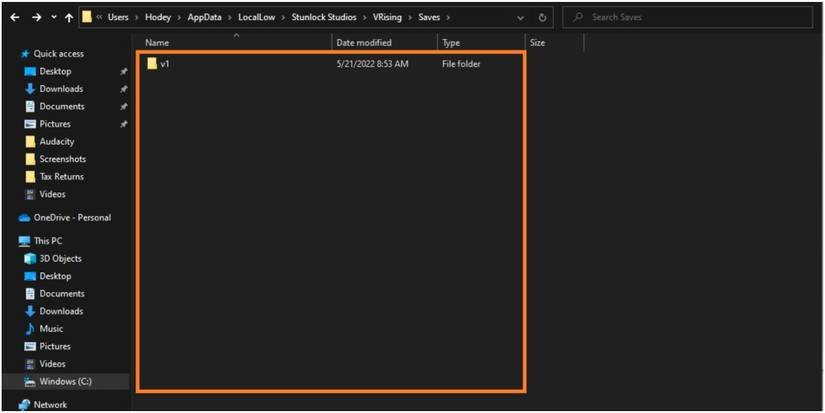Open the address bar history dropdown
This screenshot has width=825, height=413.
pos(520,18)
